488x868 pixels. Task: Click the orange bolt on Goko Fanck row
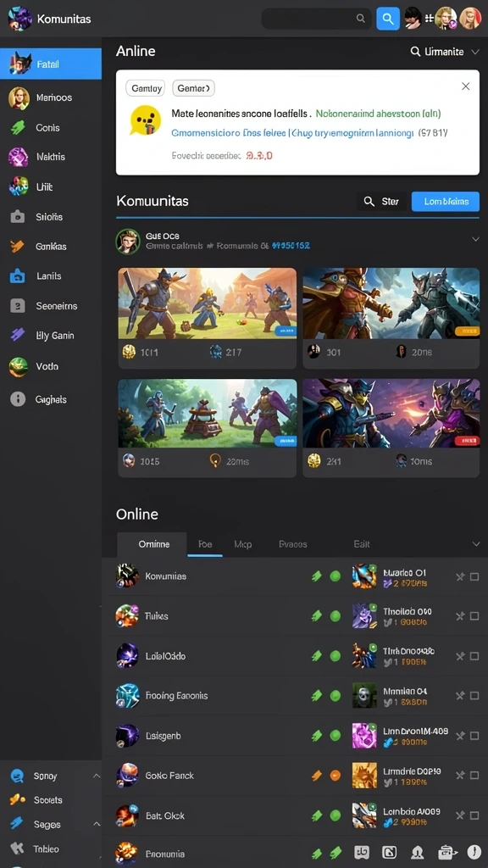pyautogui.click(x=317, y=776)
